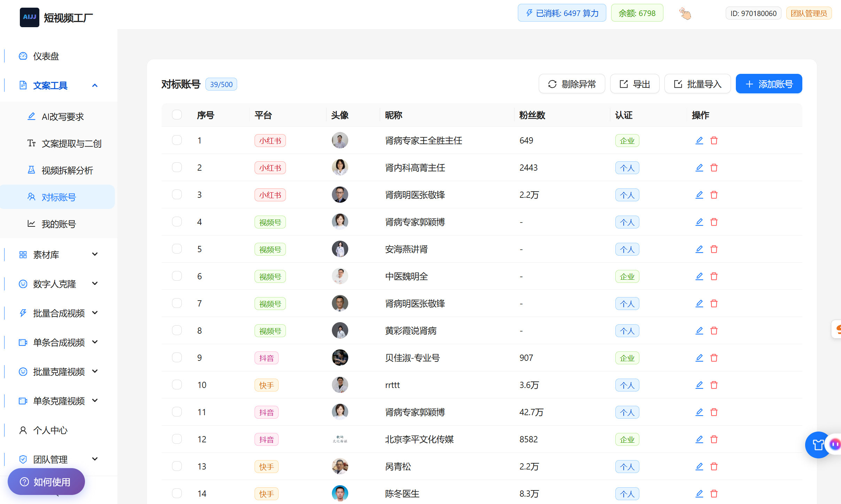Expand 数字人克隆 section
This screenshot has height=504, width=841.
point(59,284)
